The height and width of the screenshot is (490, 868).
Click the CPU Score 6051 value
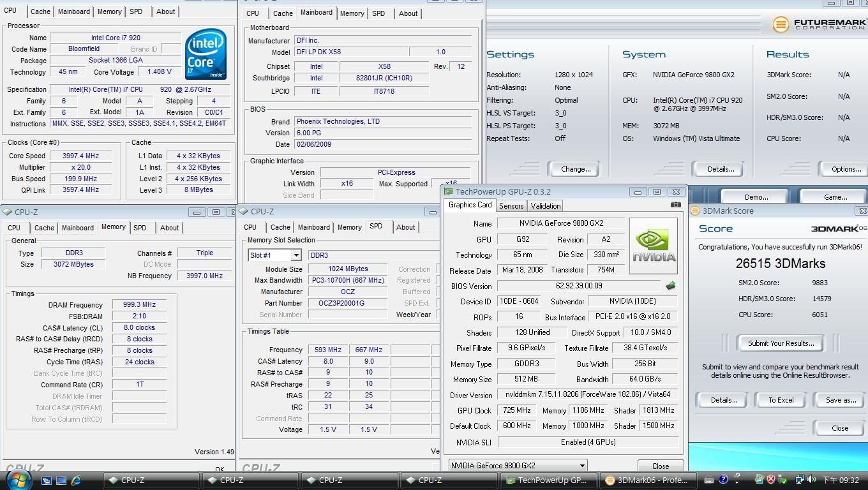819,315
